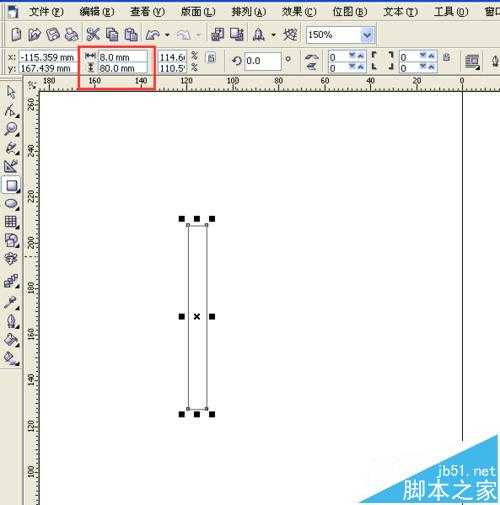
Task: Open the 150% zoom level dropdown
Action: point(367,35)
